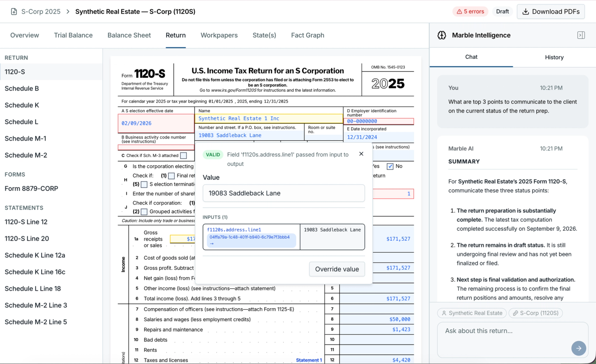
Task: Switch to the Overview tab
Action: pos(25,35)
